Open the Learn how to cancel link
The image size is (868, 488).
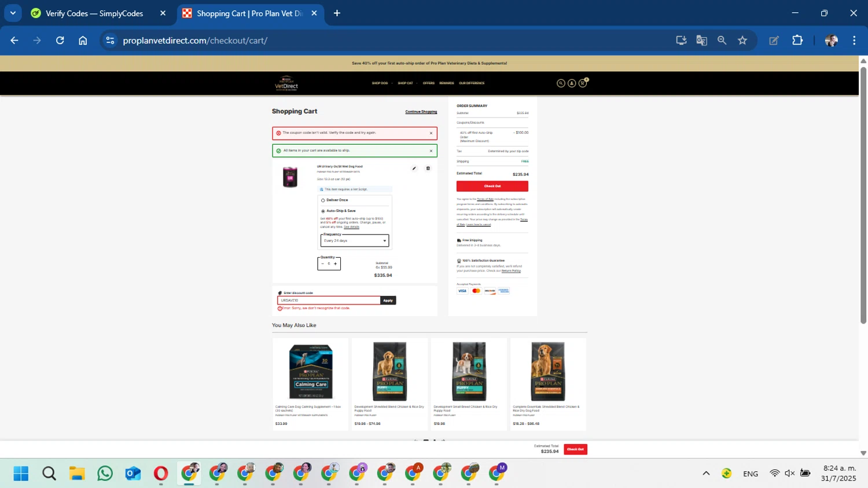coord(479,225)
